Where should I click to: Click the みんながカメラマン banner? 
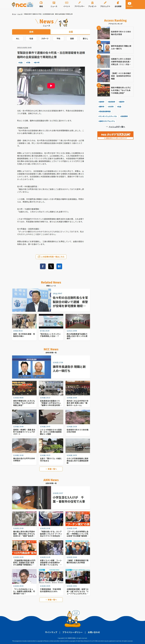(115, 136)
